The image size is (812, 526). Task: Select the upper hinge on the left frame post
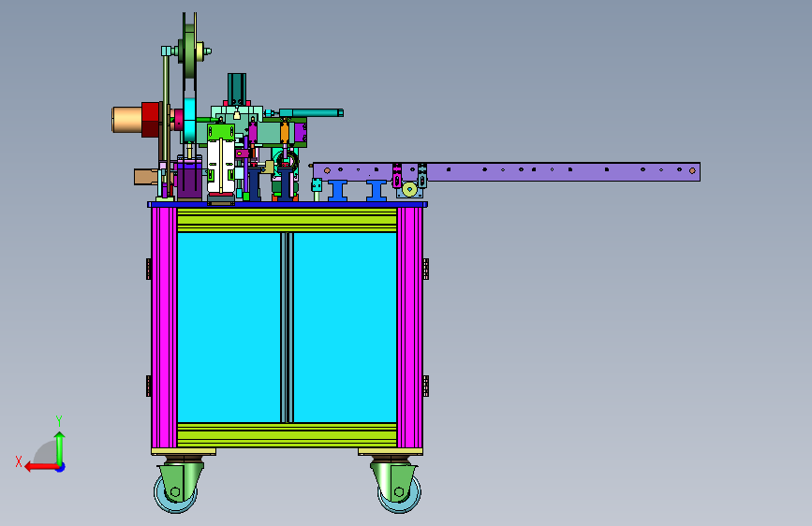(149, 269)
